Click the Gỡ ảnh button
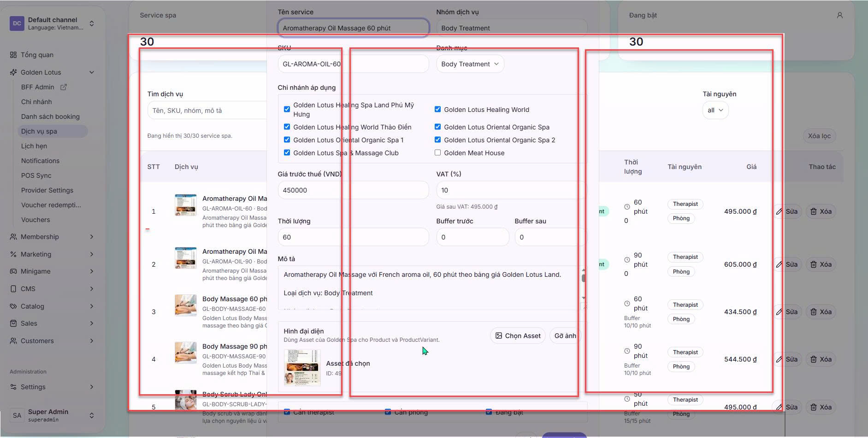The height and width of the screenshot is (438, 868). point(565,336)
